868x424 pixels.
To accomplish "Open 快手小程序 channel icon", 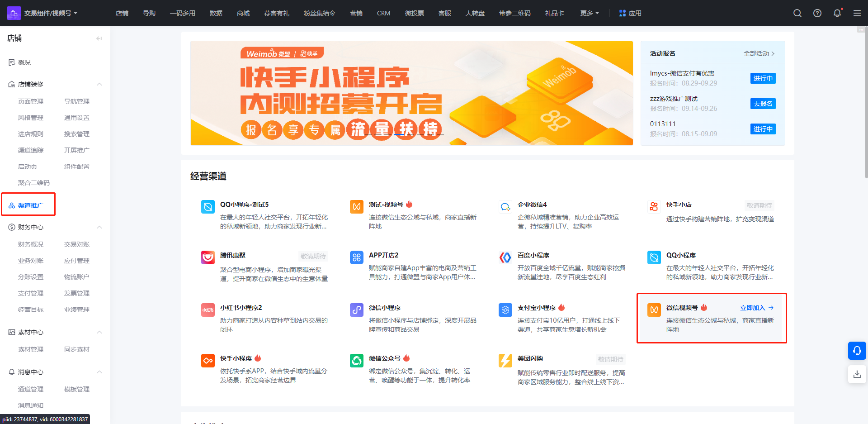I will pos(208,361).
